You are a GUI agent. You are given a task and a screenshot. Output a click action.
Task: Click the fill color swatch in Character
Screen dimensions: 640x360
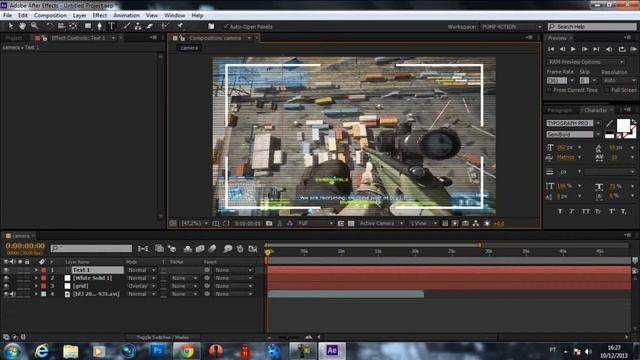[x=623, y=125]
